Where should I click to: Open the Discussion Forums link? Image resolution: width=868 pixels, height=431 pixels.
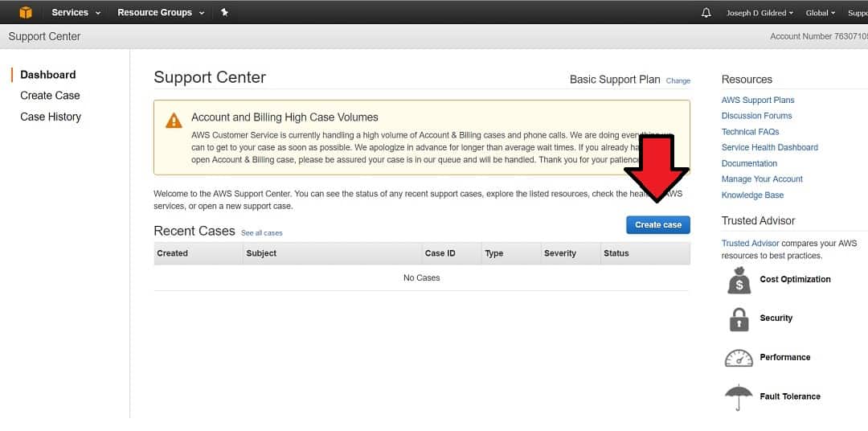click(757, 116)
